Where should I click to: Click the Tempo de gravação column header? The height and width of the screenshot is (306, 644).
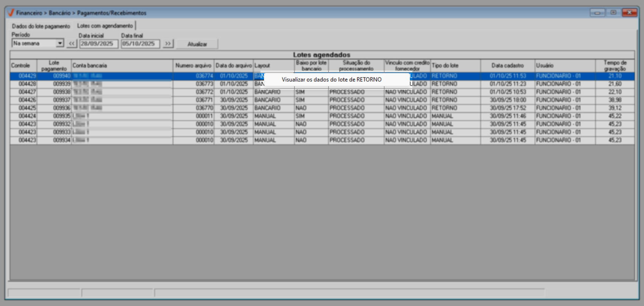pyautogui.click(x=615, y=66)
